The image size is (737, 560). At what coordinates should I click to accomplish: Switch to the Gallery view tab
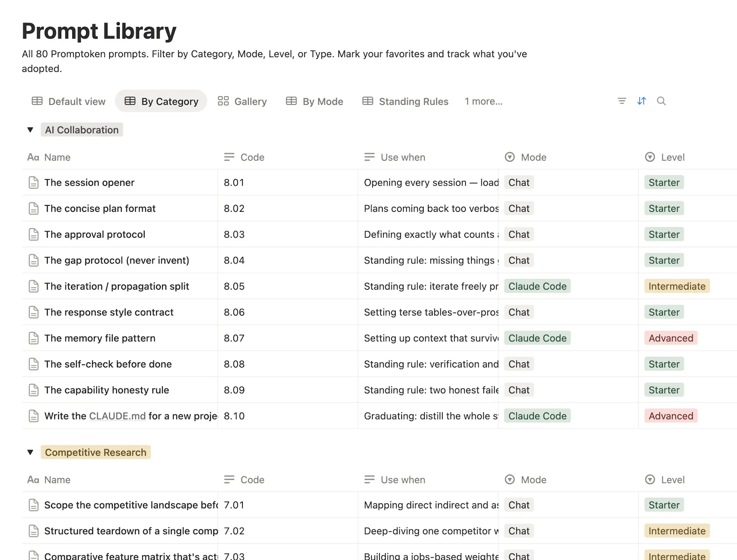click(242, 101)
